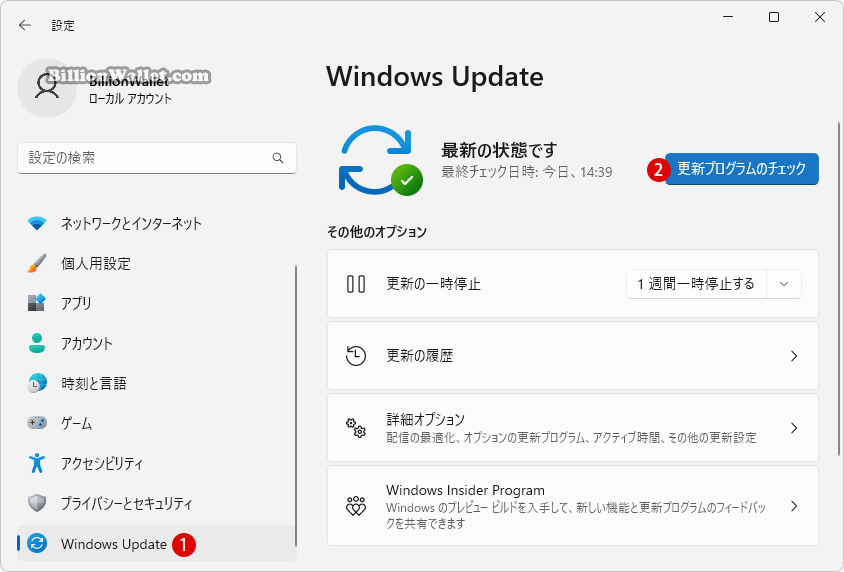Click the Wi-Fi network icon in sidebar
The image size is (844, 572).
(37, 223)
